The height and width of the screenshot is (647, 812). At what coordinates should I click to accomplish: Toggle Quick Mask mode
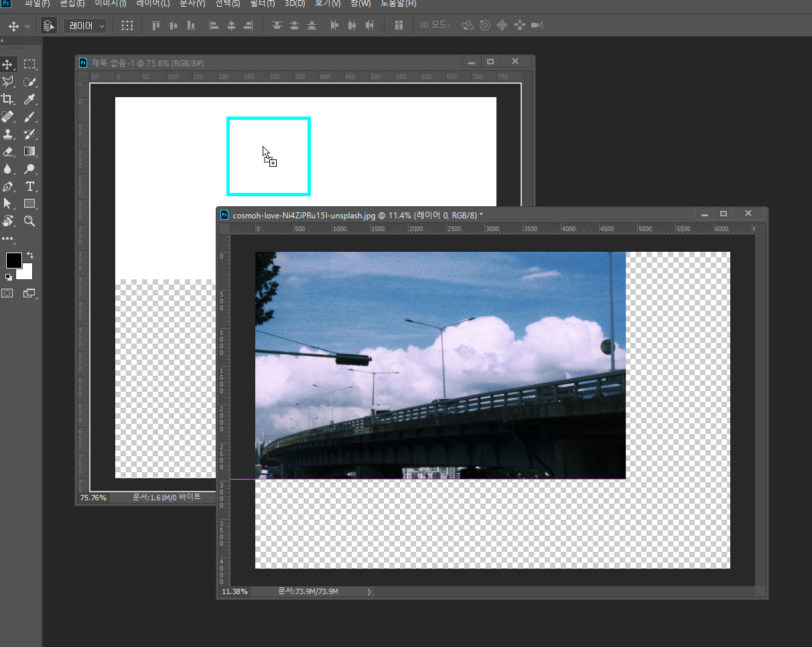pyautogui.click(x=7, y=293)
